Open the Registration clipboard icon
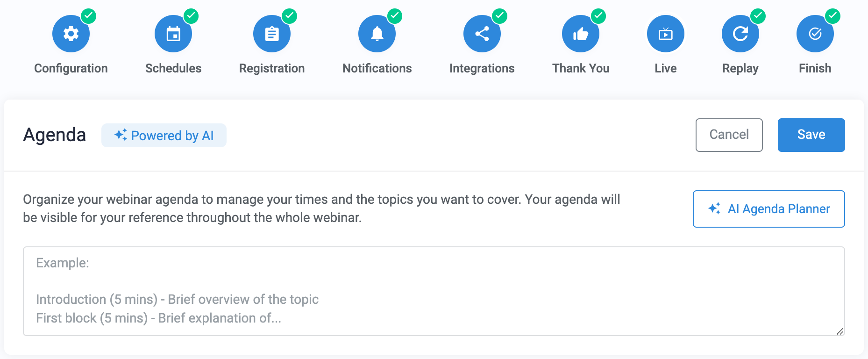The height and width of the screenshot is (359, 868). coord(271,33)
